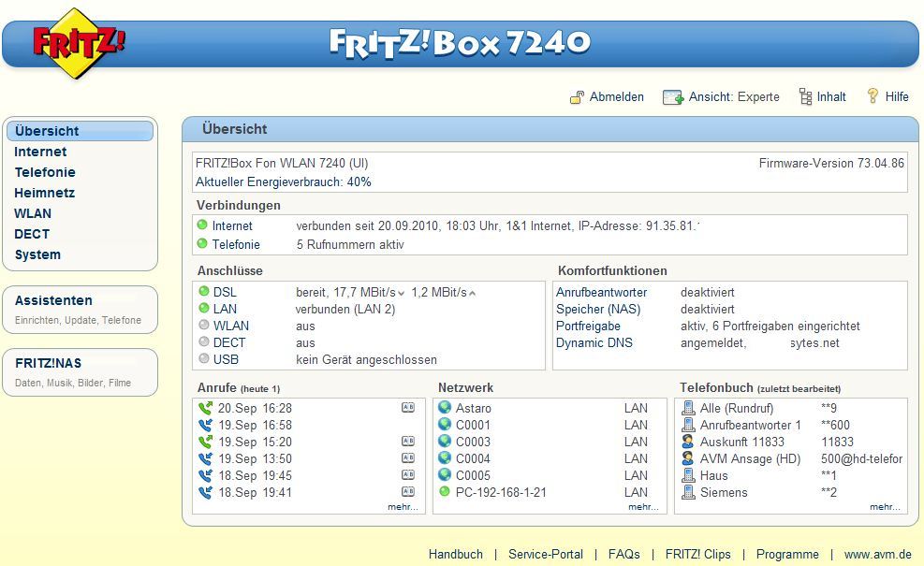
Task: Click the Hilfe question mark icon
Action: point(873,96)
